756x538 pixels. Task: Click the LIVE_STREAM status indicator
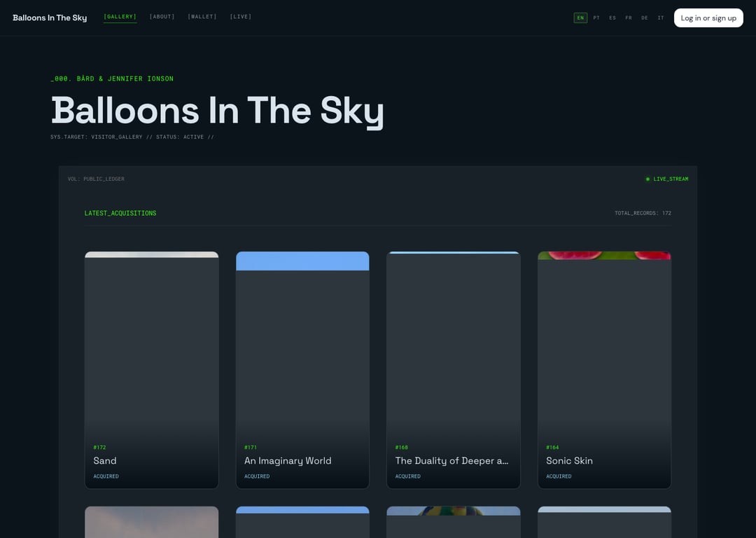(667, 179)
